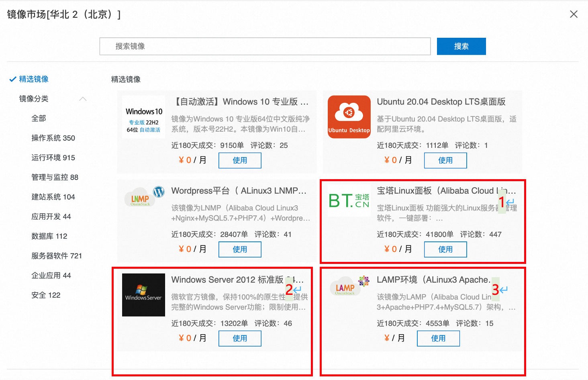Click the ¥0/月 price on Wordpress card
The image size is (588, 380).
coord(192,249)
